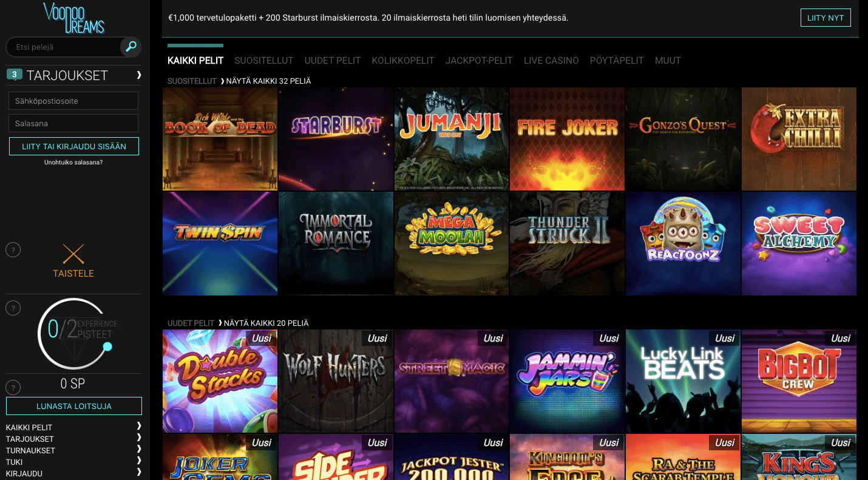This screenshot has height=480, width=868.
Task: Click the Voodoo Dreams logo
Action: [x=73, y=18]
